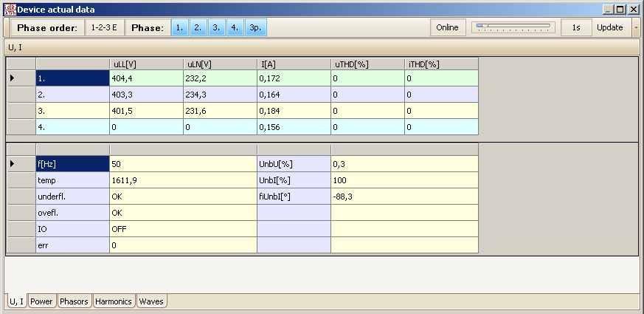Viewport: 644px width, 314px height.
Task: Click the 0,172 current cell
Action: tap(294, 78)
